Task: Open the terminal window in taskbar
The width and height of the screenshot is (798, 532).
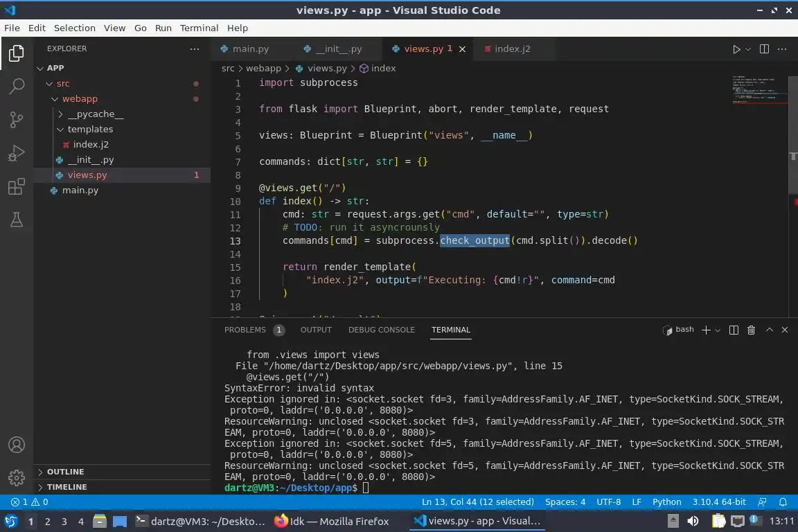Action: [x=200, y=522]
